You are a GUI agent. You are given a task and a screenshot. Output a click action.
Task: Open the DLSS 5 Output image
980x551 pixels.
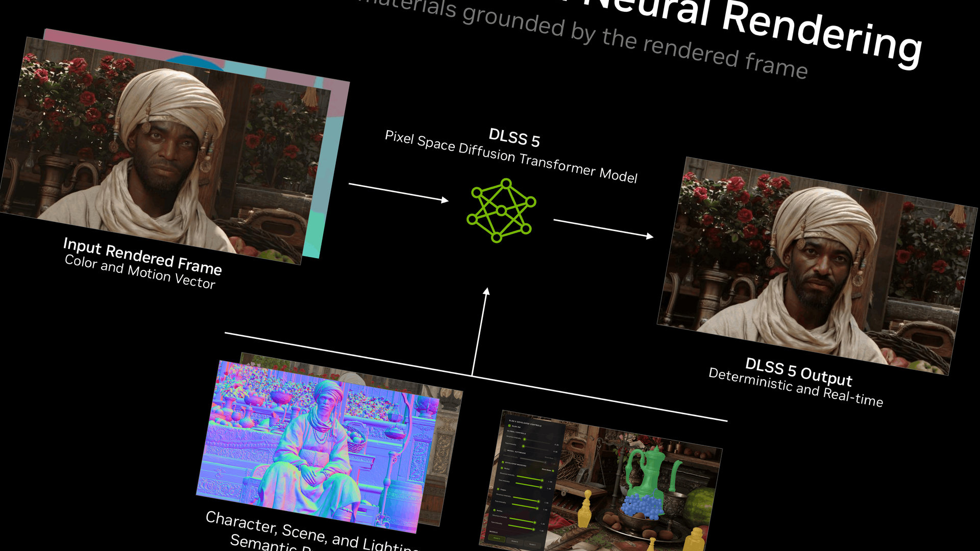click(817, 266)
